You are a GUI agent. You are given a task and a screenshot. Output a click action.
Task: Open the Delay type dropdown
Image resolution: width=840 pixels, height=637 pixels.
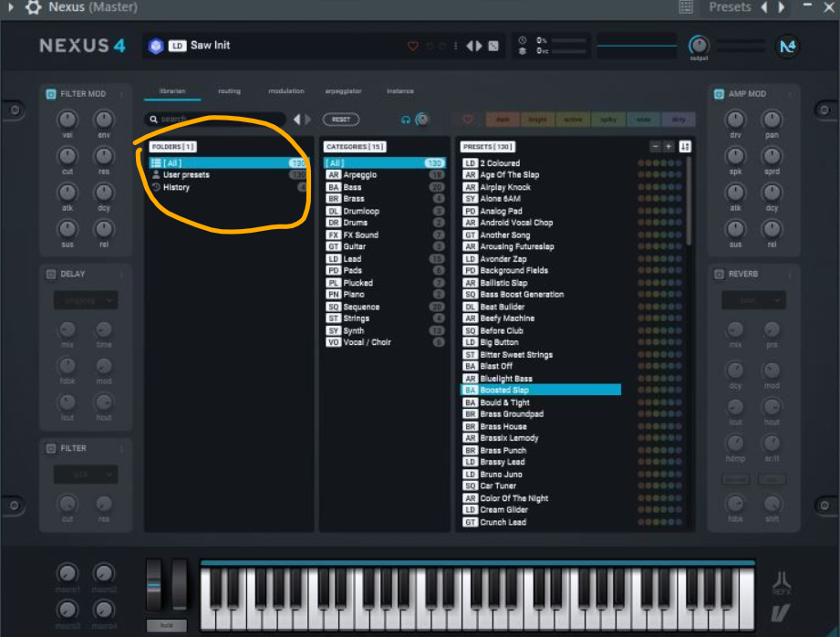click(86, 300)
